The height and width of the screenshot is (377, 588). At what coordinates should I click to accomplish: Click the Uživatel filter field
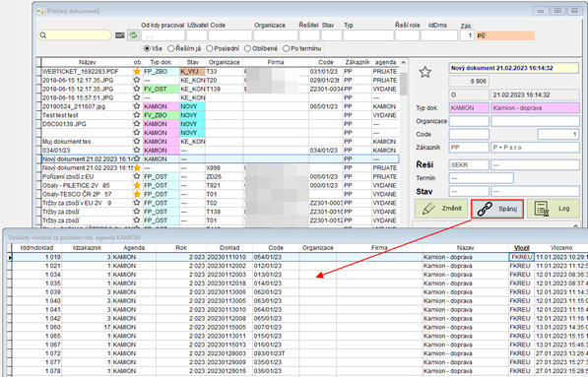[x=197, y=35]
